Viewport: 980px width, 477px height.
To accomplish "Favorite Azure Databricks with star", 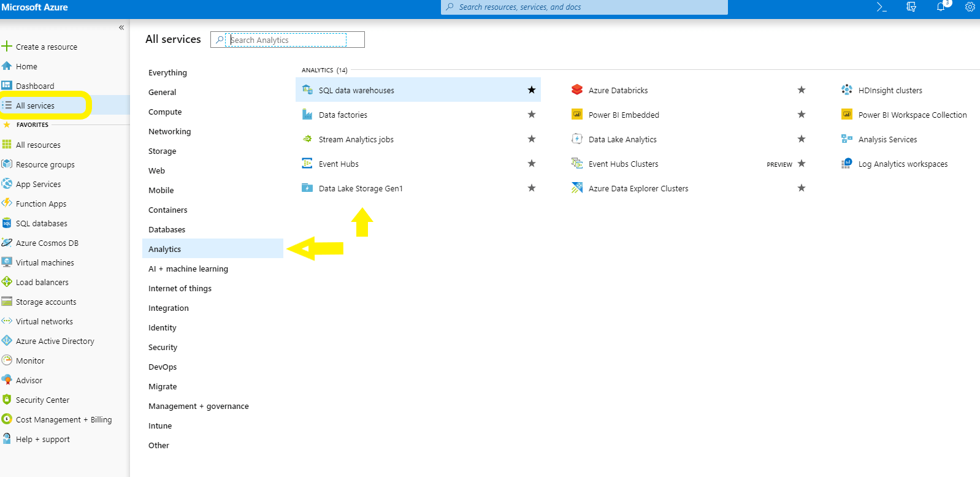I will pyautogui.click(x=802, y=90).
